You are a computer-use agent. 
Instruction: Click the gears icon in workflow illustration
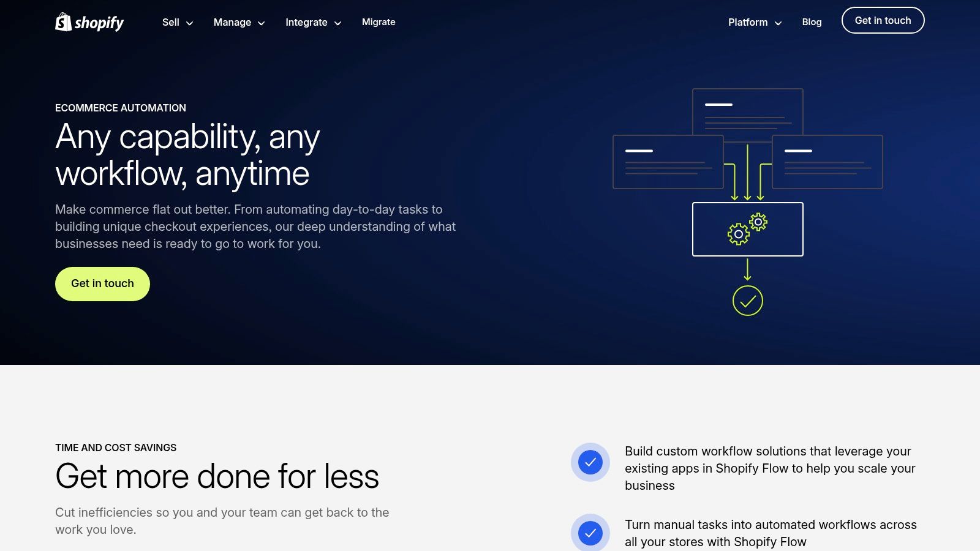tap(747, 229)
